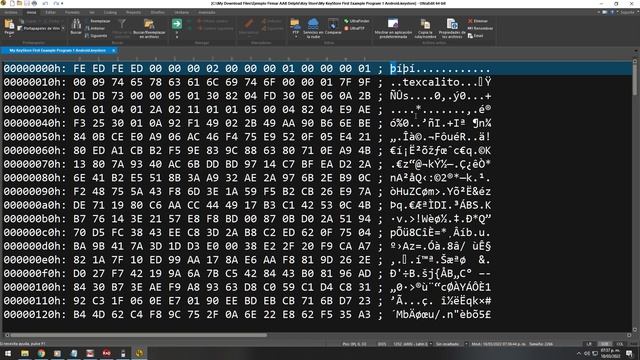Open the Buscar binoculars tool
The image size is (640, 360).
(76, 26)
